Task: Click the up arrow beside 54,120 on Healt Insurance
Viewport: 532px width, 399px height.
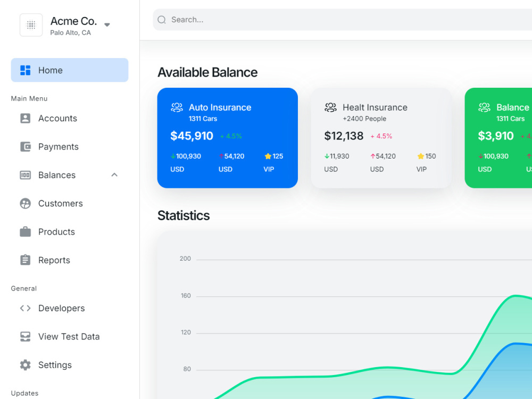Action: tap(373, 156)
